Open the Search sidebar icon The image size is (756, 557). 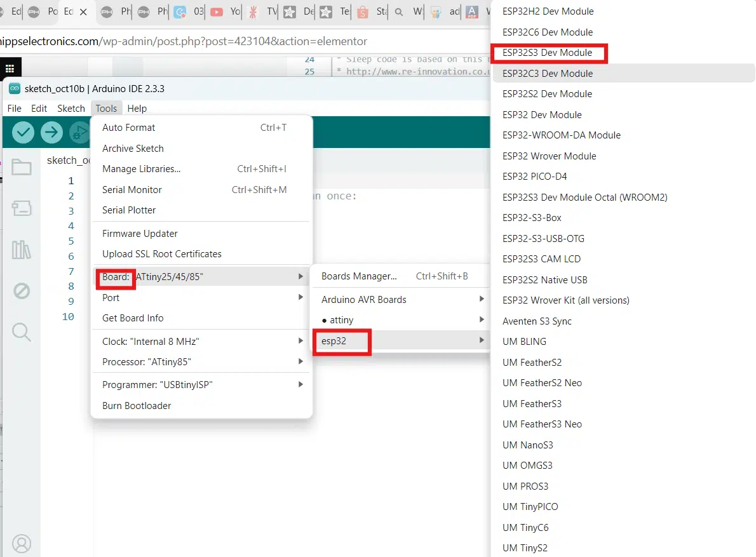(21, 332)
